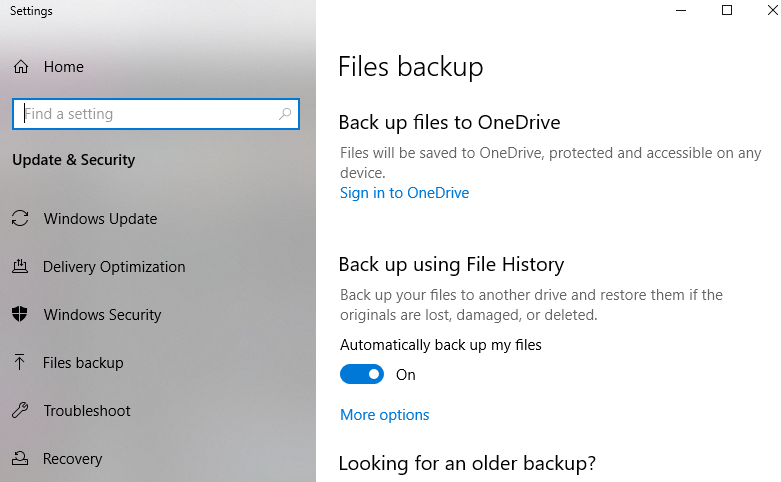Sign in to OneDrive link
The height and width of the screenshot is (482, 781).
[404, 193]
